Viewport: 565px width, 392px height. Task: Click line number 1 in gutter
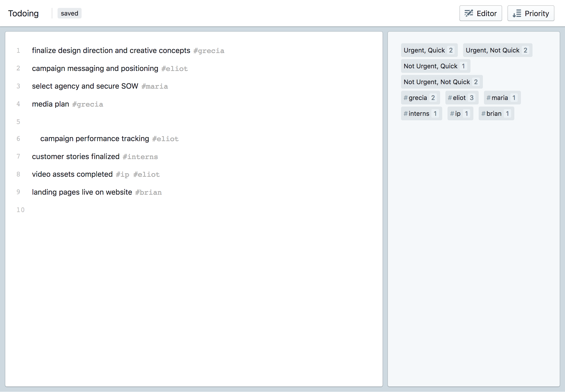coord(18,50)
